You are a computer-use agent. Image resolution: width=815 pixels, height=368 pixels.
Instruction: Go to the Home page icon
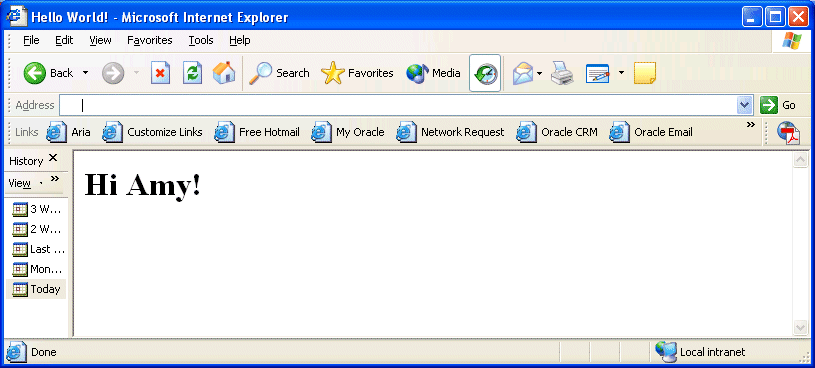[x=224, y=73]
